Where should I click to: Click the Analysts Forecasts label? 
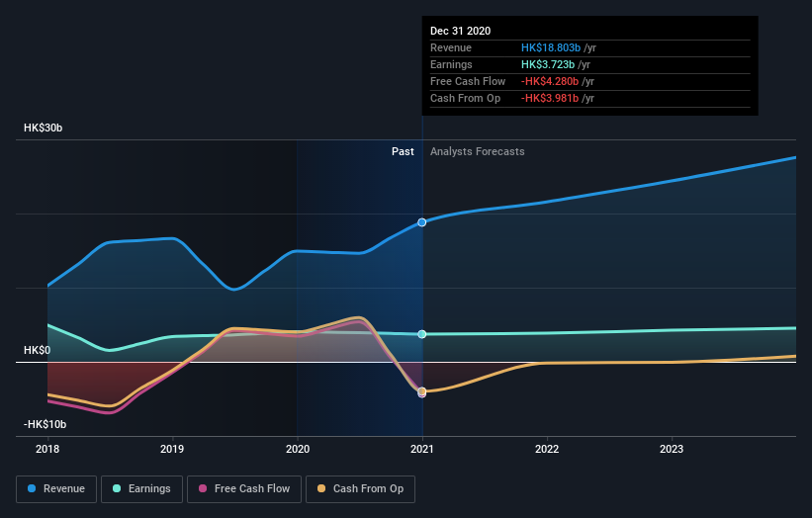(x=478, y=151)
